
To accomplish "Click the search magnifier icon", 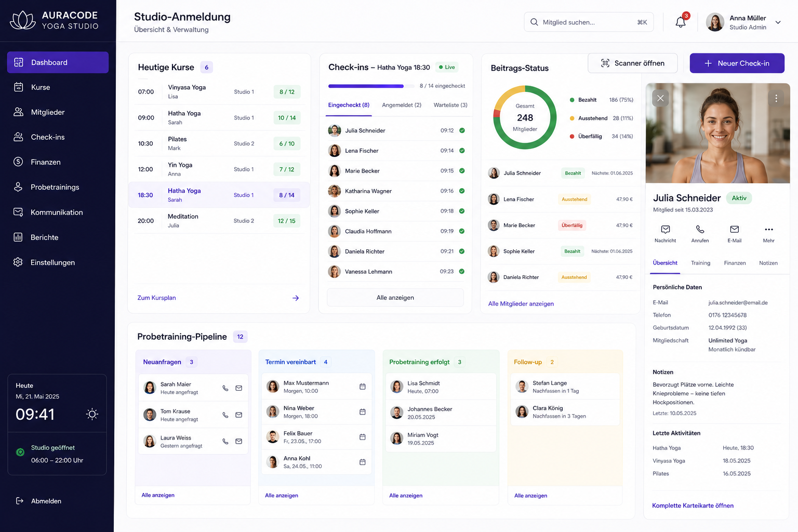I will pos(534,22).
